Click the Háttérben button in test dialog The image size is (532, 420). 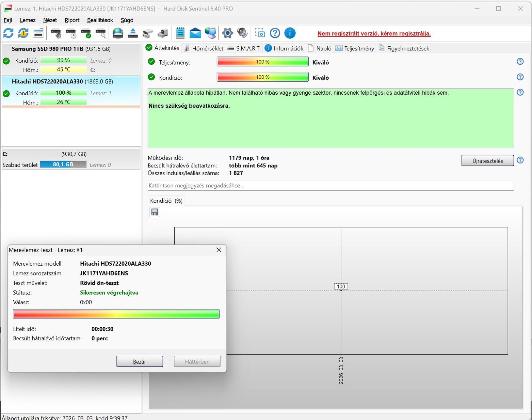click(x=197, y=362)
